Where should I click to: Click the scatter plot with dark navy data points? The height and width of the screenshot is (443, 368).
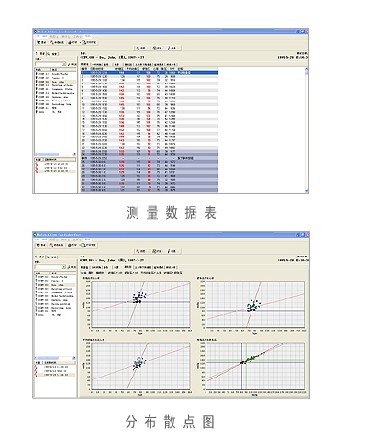(141, 304)
